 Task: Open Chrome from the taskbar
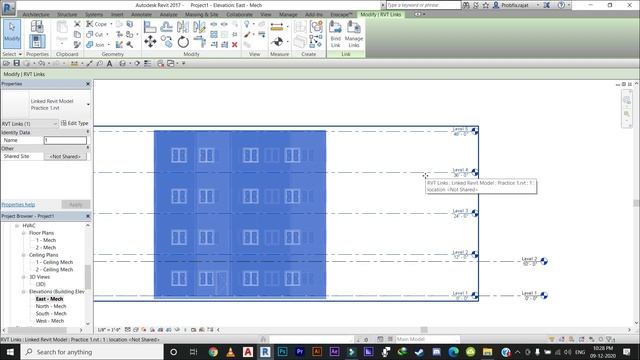tap(213, 352)
